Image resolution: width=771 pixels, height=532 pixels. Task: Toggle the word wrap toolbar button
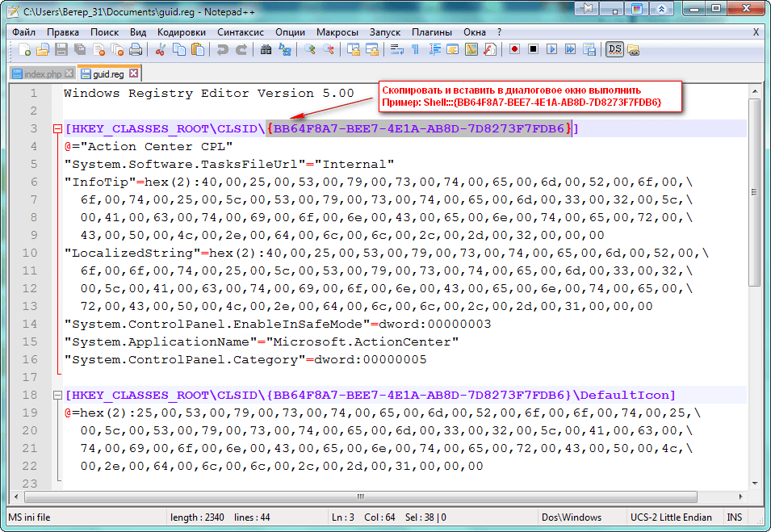tap(396, 50)
